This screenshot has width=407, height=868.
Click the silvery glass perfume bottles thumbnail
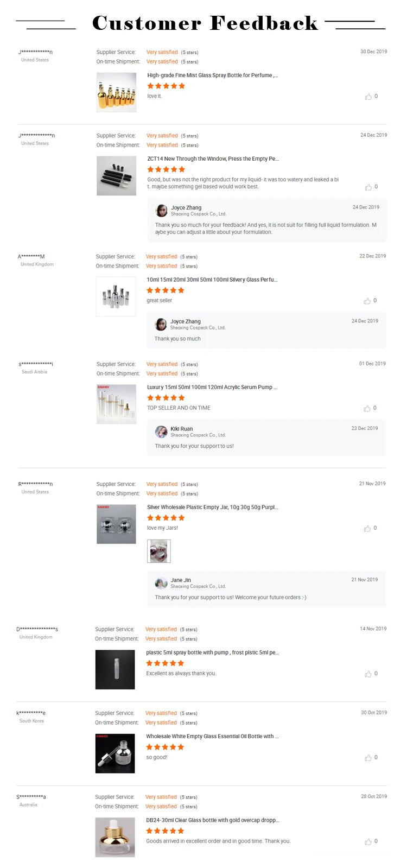coord(116,296)
